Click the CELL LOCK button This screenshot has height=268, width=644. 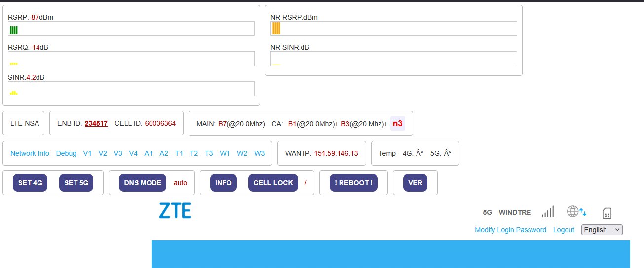coord(273,183)
